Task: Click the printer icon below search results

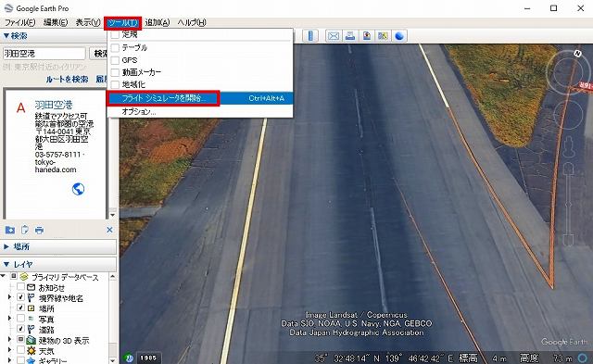Action: [x=39, y=230]
